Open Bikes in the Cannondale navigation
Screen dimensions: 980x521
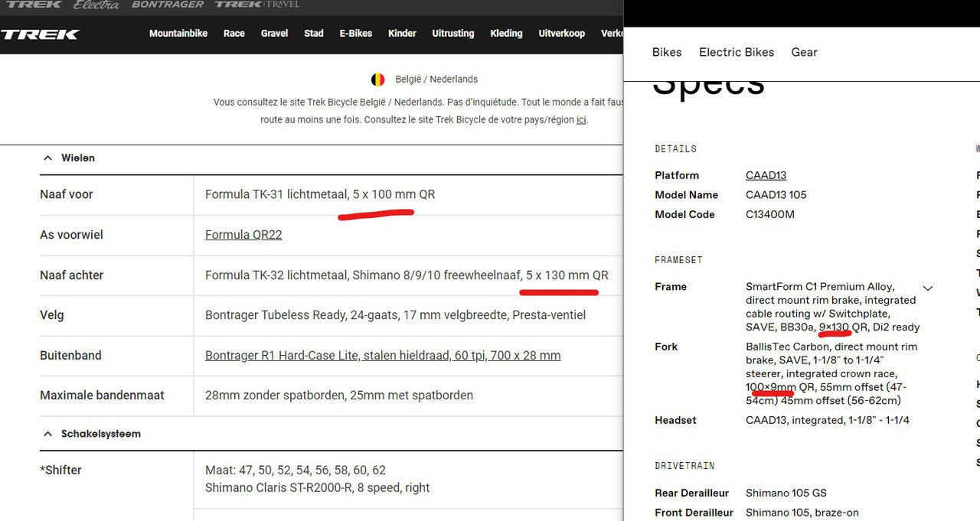pos(667,52)
